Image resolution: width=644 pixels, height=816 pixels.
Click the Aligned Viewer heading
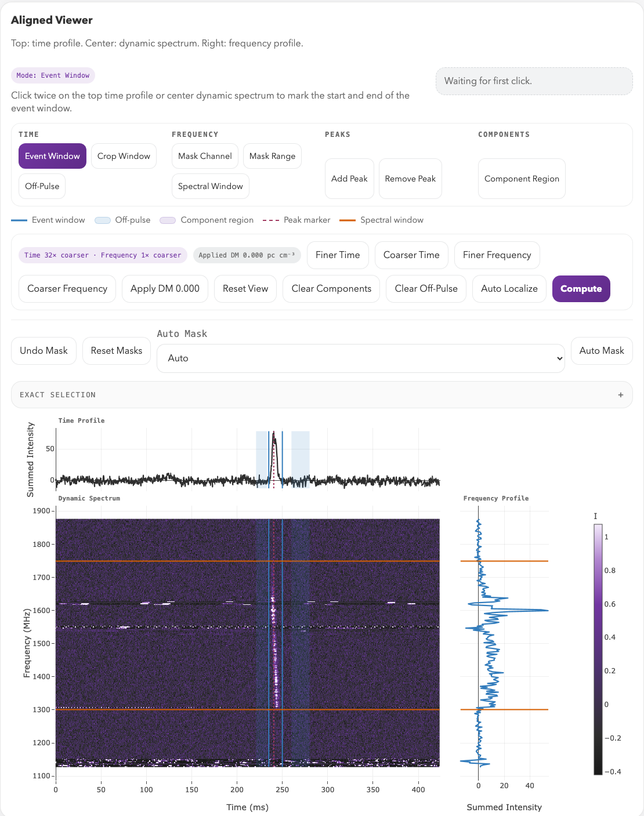[52, 20]
